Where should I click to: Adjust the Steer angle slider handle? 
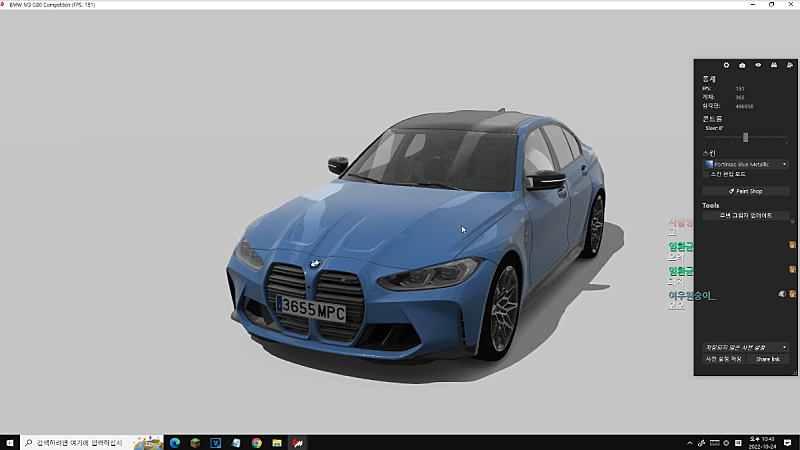click(745, 137)
